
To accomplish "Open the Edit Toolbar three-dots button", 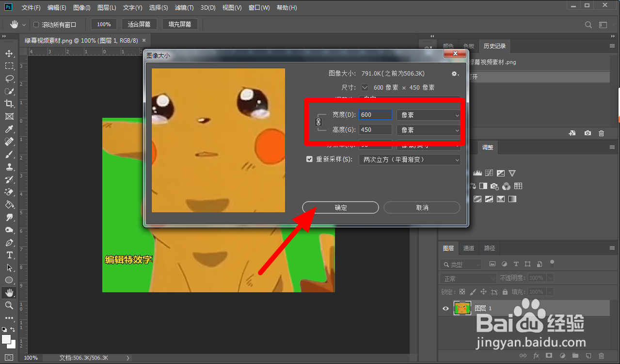I will coord(9,318).
